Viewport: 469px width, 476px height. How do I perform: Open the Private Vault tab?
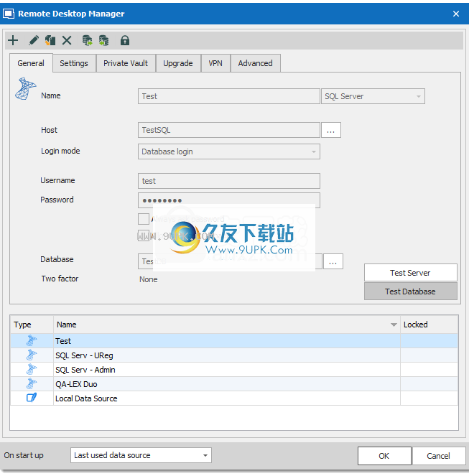(126, 63)
